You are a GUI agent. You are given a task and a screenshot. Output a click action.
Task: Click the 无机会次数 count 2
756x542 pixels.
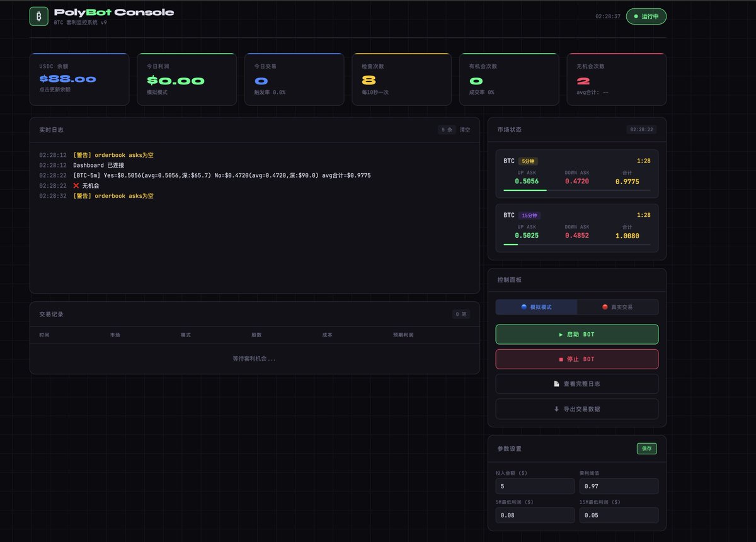click(x=583, y=81)
